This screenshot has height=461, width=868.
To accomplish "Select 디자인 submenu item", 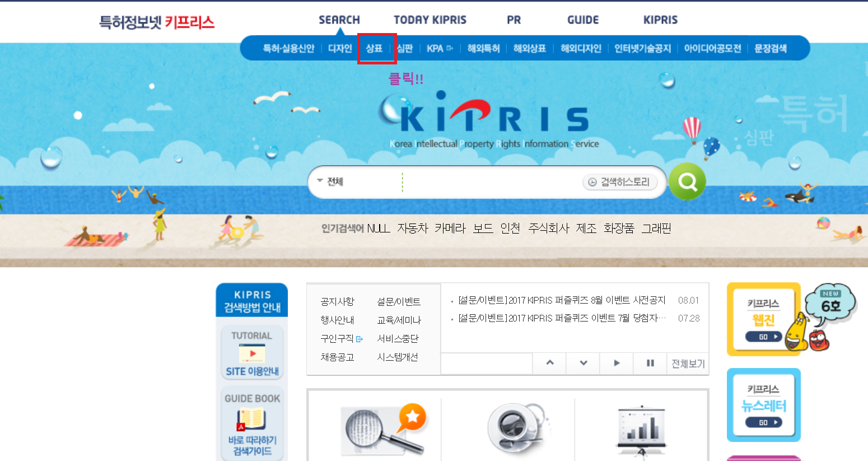I will click(x=340, y=49).
